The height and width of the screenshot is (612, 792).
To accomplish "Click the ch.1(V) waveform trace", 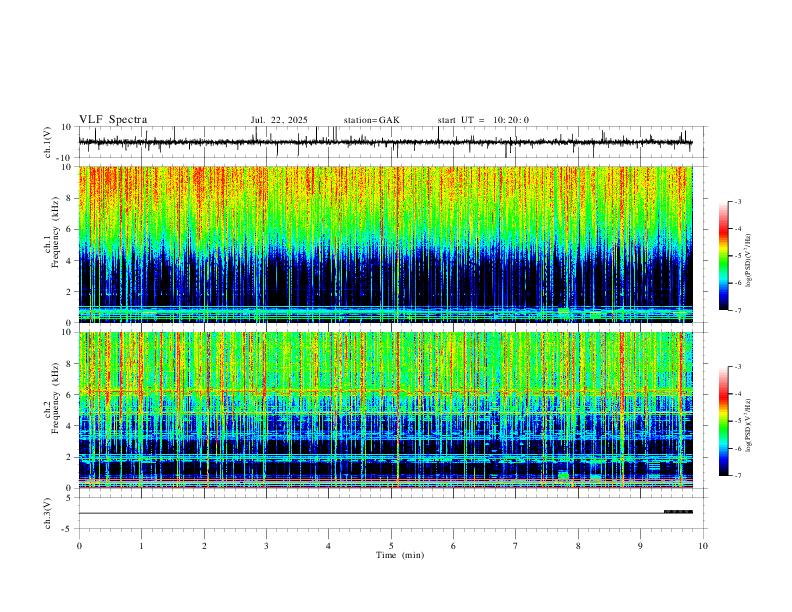I will point(386,142).
